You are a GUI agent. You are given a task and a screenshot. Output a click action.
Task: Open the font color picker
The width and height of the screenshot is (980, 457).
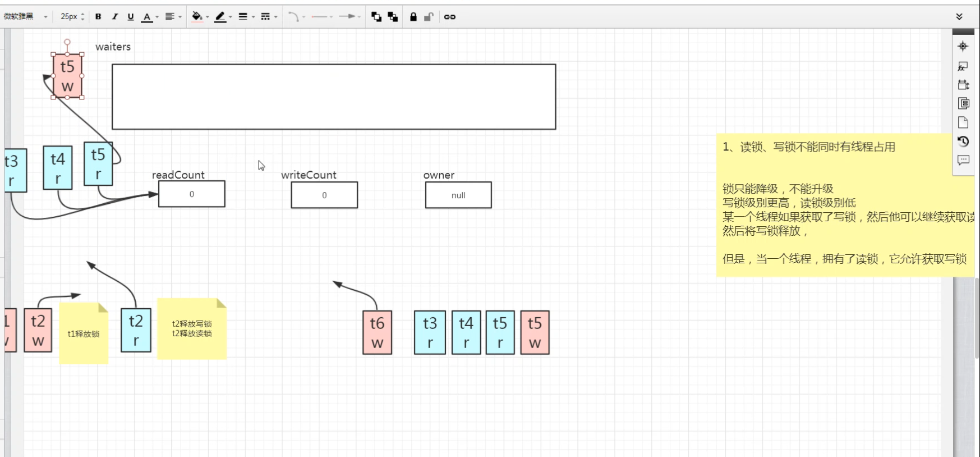149,17
